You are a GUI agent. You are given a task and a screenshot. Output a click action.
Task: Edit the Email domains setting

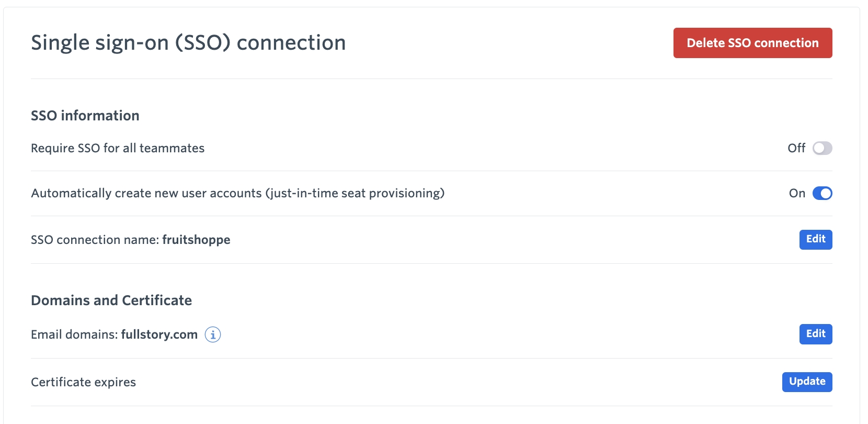coord(816,334)
